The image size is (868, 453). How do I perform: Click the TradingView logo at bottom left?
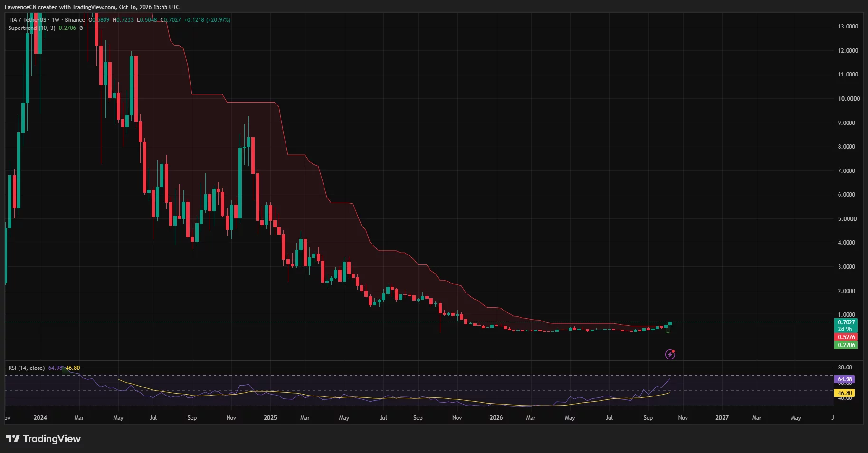43,439
